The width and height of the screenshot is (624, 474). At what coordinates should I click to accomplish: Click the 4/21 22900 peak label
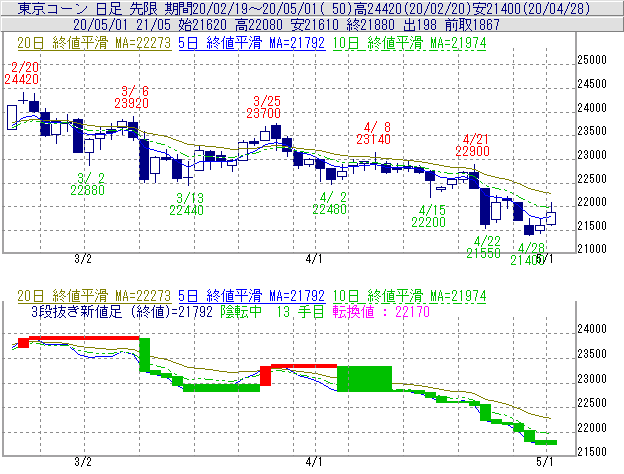tap(472, 145)
